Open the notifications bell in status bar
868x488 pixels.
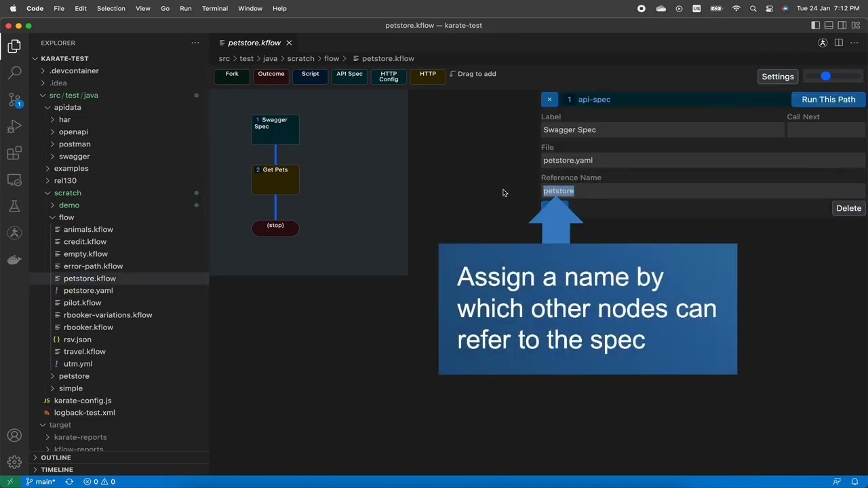tap(856, 482)
